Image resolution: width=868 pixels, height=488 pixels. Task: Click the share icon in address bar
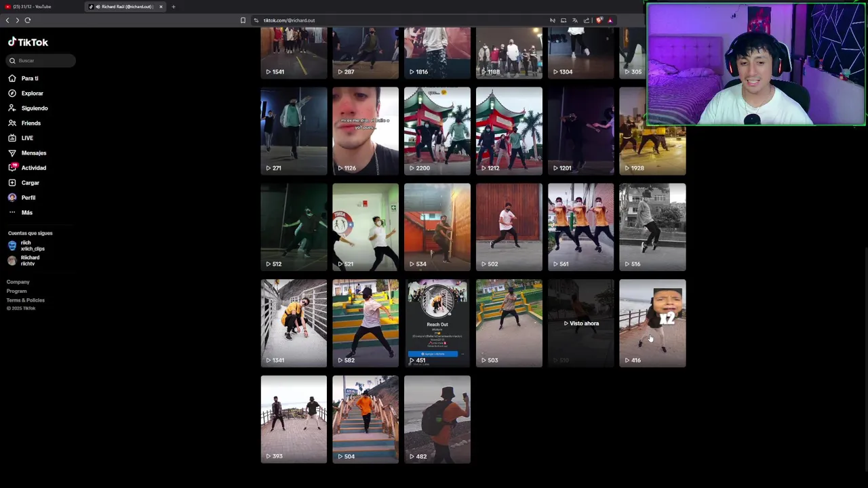click(x=587, y=20)
